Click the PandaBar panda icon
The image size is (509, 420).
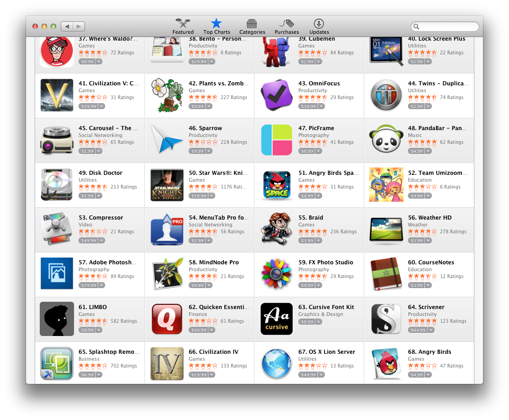[x=386, y=139]
